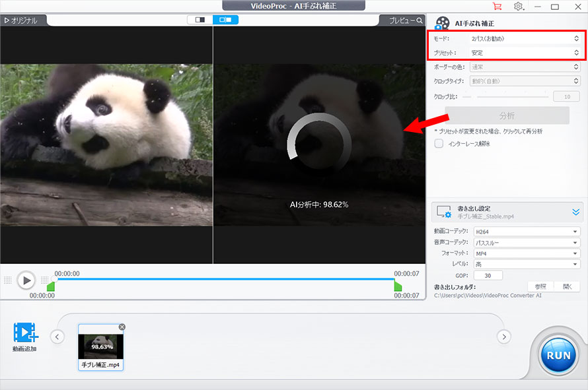Viewport: 588px width, 390px height.
Task: Switch to split compare view icon
Action: pyautogui.click(x=225, y=20)
